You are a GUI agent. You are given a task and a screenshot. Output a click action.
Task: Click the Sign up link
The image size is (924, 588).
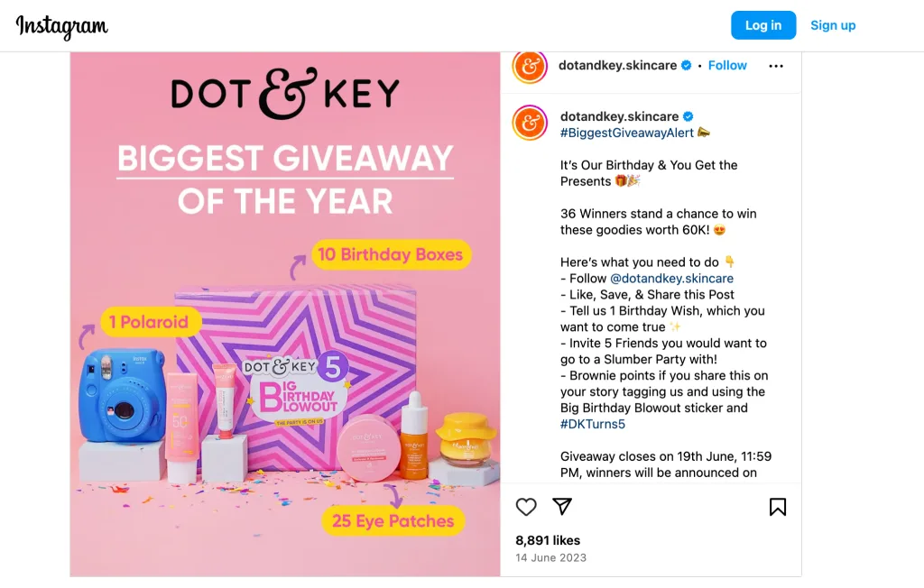pyautogui.click(x=833, y=25)
